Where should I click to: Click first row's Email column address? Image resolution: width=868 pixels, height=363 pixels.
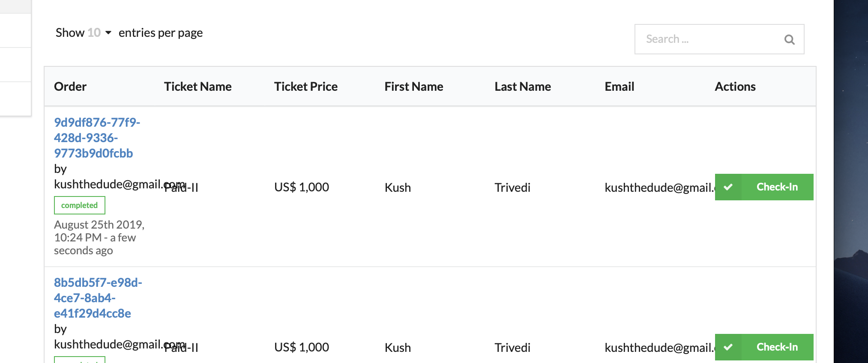click(658, 187)
